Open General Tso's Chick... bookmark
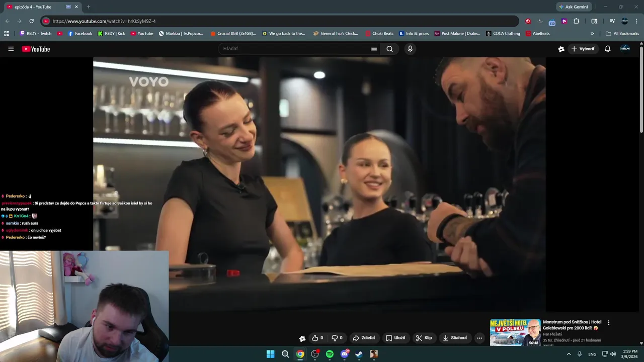 tap(336, 34)
